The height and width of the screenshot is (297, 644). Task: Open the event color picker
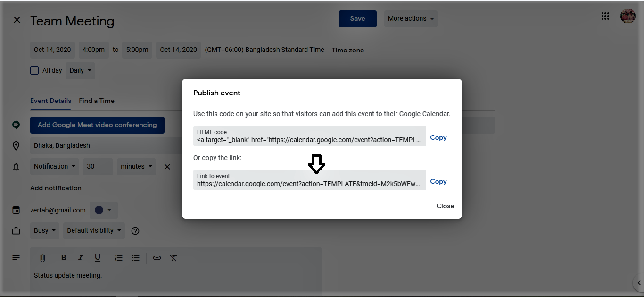[104, 210]
